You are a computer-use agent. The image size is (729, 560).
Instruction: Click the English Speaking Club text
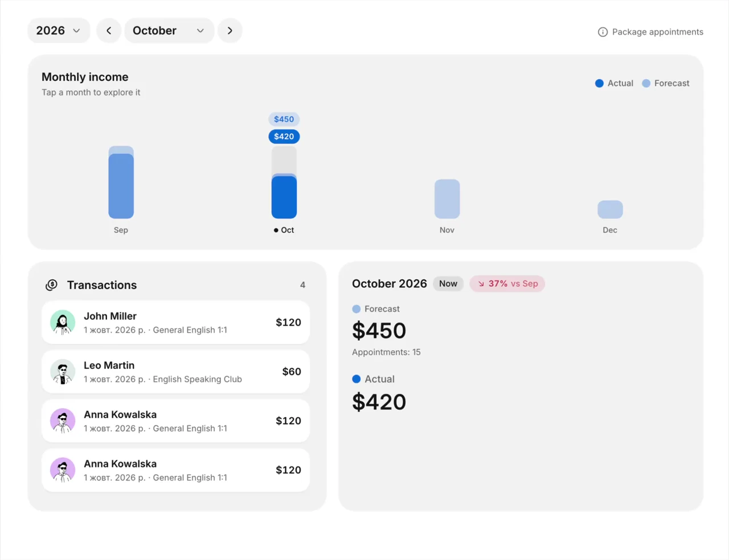[197, 379]
